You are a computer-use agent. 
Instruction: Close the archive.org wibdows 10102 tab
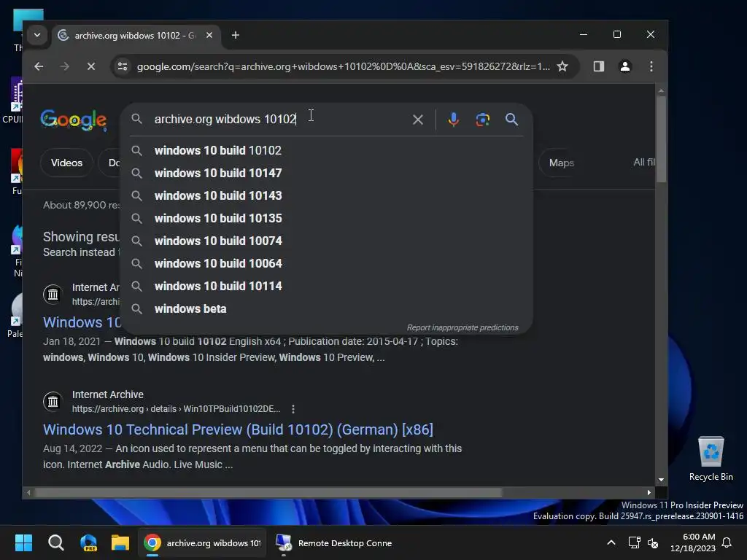209,35
